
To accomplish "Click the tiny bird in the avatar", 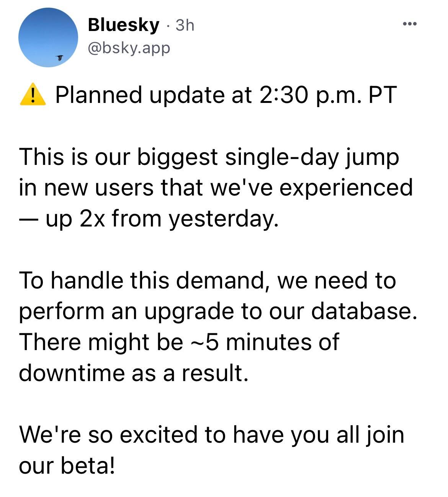I will [x=59, y=57].
